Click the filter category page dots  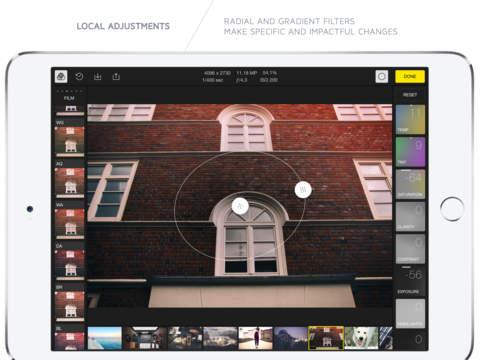(x=69, y=91)
